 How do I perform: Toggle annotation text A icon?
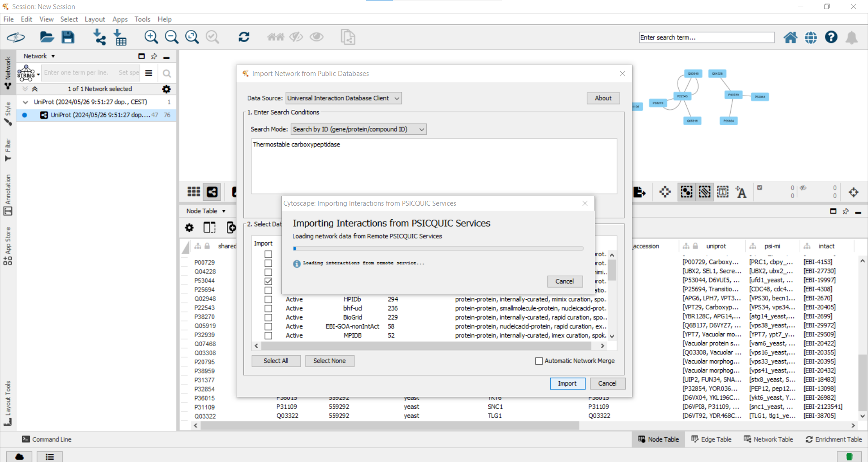(x=741, y=192)
